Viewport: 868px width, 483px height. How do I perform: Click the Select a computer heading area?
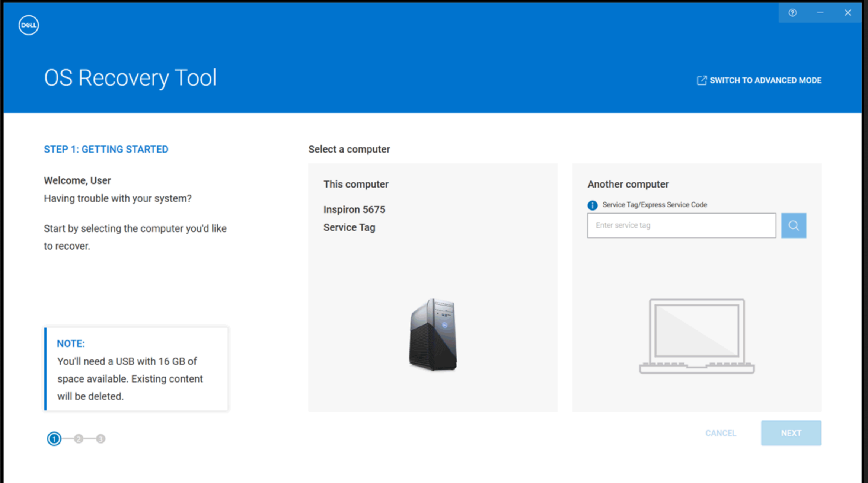point(349,150)
